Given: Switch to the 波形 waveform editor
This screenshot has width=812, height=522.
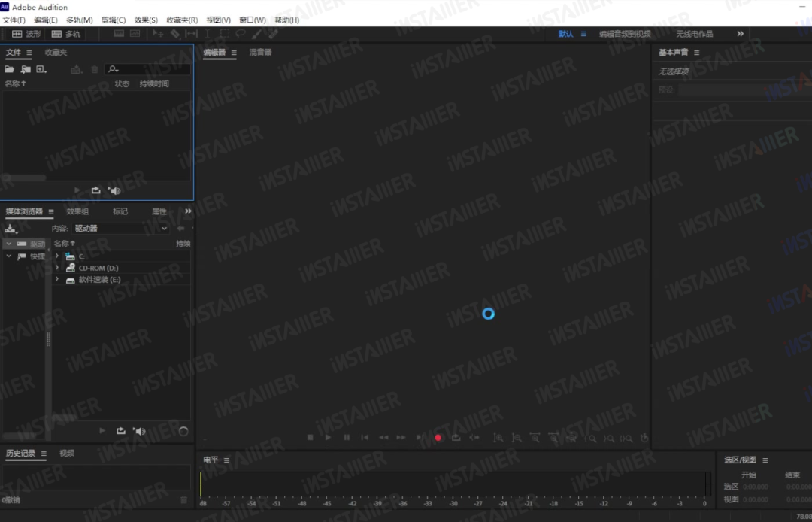Looking at the screenshot, I should point(26,34).
